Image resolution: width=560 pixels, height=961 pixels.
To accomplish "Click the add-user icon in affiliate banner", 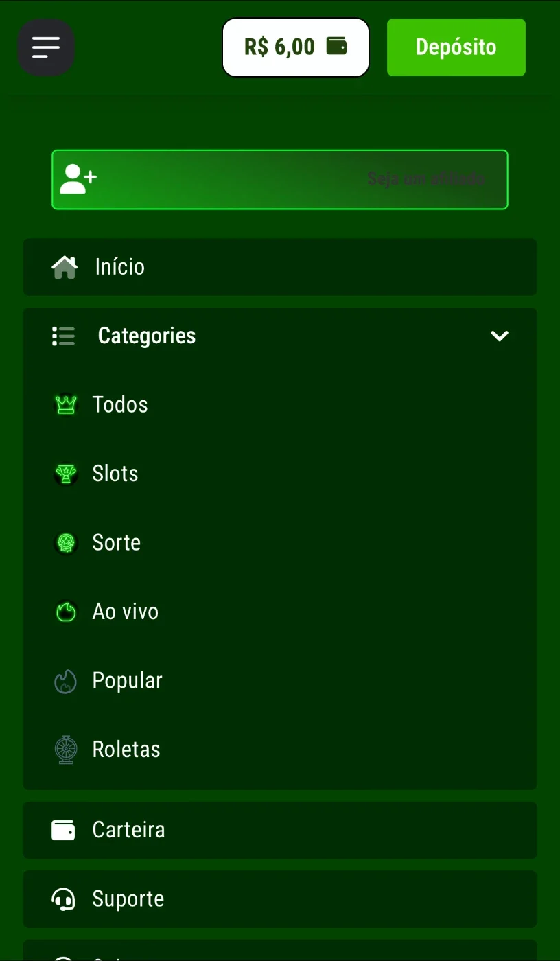I will pos(78,179).
